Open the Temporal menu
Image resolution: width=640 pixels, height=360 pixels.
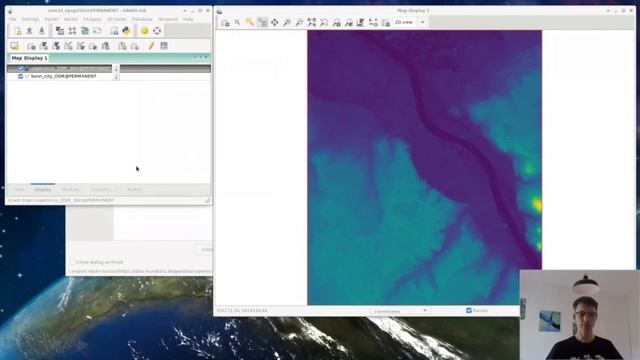(x=168, y=19)
